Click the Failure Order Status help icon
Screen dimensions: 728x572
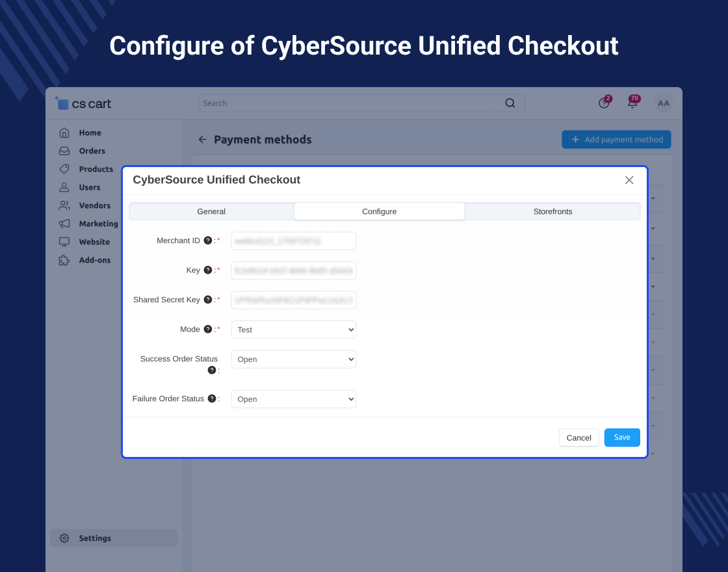click(x=212, y=398)
